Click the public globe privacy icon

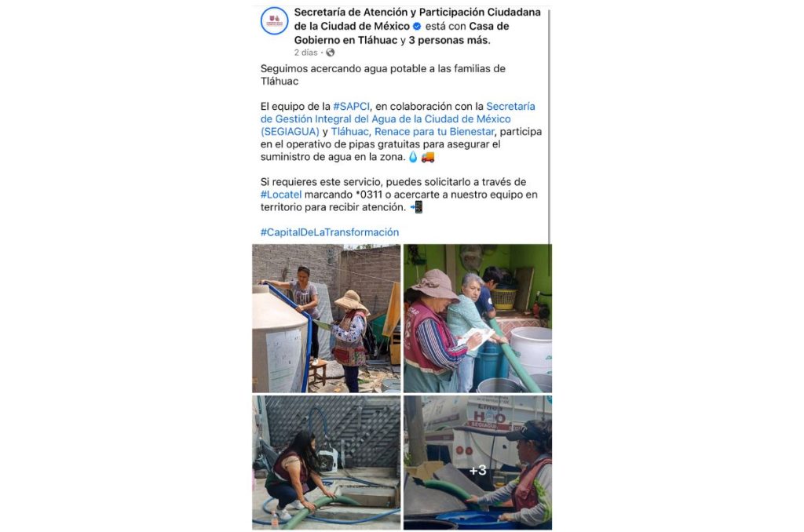[x=331, y=53]
